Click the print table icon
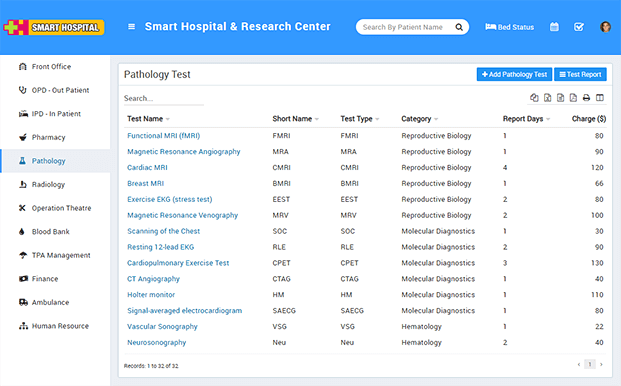 click(586, 97)
